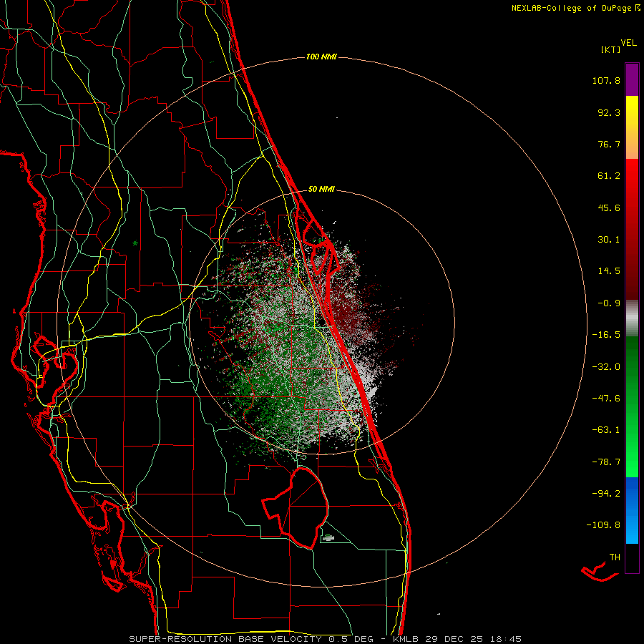
Task: Click the NEXLAB-College of DuPage title text
Action: [x=575, y=8]
